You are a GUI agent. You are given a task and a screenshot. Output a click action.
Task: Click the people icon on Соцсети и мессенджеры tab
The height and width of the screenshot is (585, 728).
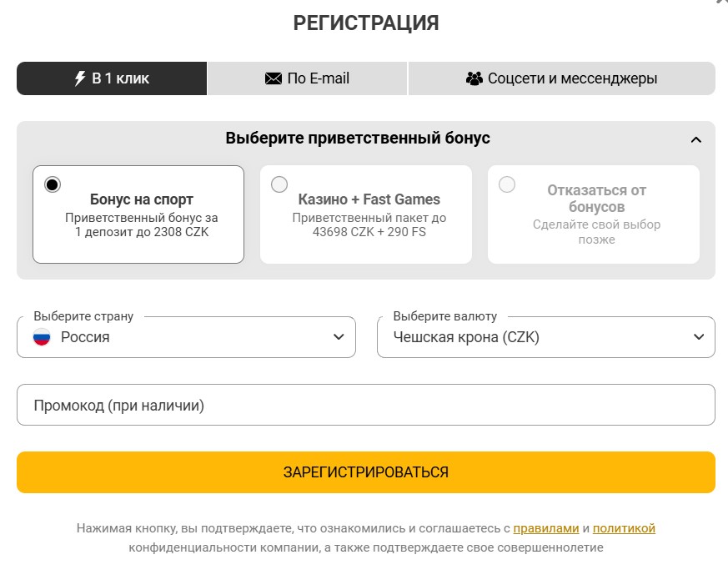tap(476, 78)
